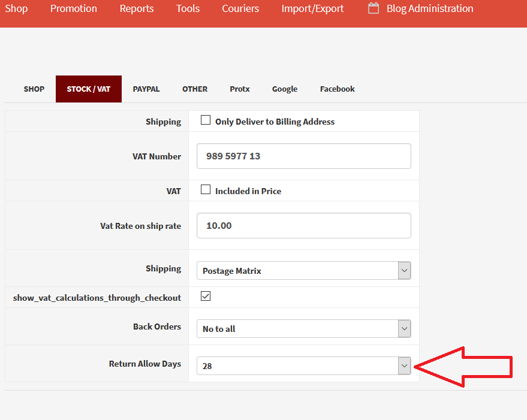The height and width of the screenshot is (420, 527).
Task: Open the Tools menu
Action: (x=188, y=8)
